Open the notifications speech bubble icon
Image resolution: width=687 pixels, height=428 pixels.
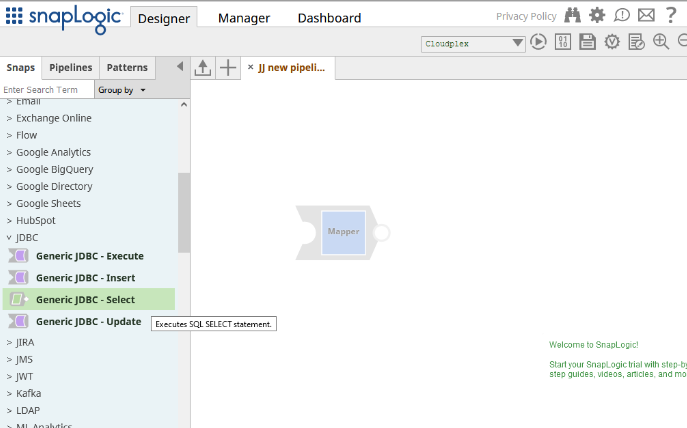[x=622, y=15]
